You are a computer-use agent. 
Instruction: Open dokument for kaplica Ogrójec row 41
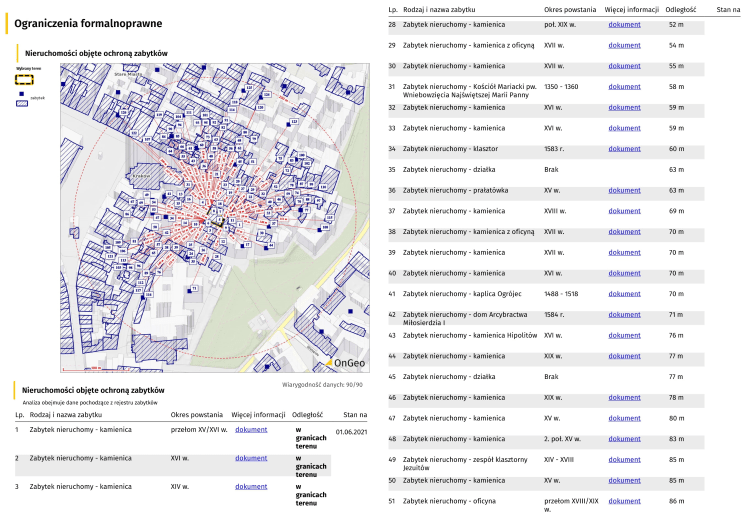coord(624,294)
